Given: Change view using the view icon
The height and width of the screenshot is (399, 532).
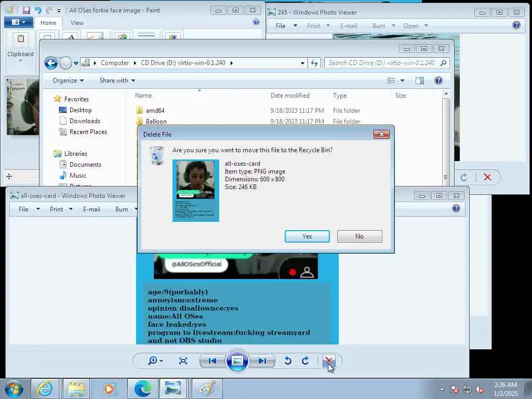Looking at the screenshot, I should click(x=391, y=81).
